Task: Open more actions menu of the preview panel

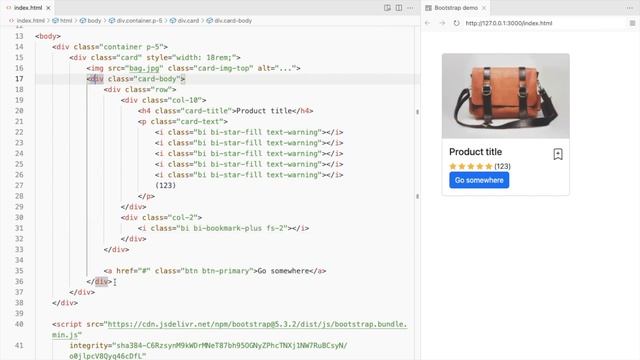Action: (x=630, y=8)
